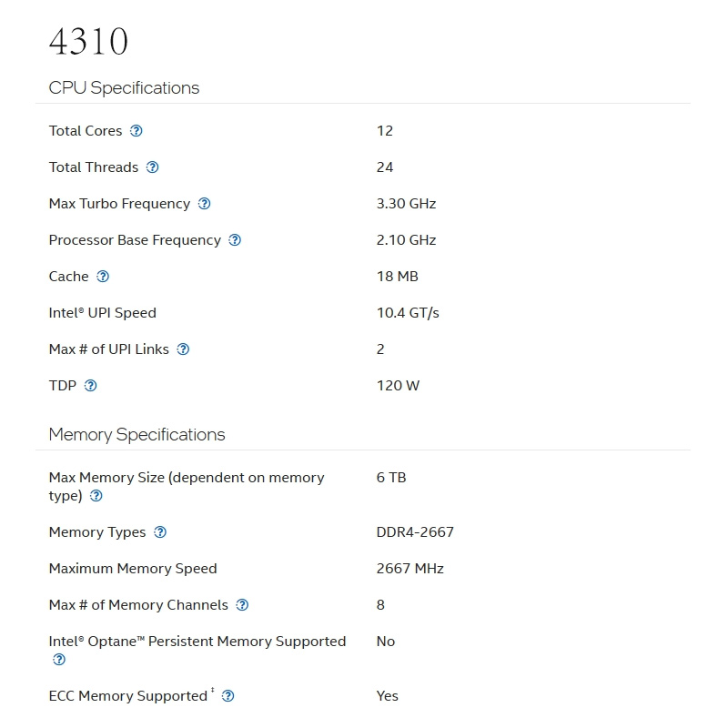
Task: Click the DDR4-2667 memory type value
Action: pyautogui.click(x=415, y=532)
